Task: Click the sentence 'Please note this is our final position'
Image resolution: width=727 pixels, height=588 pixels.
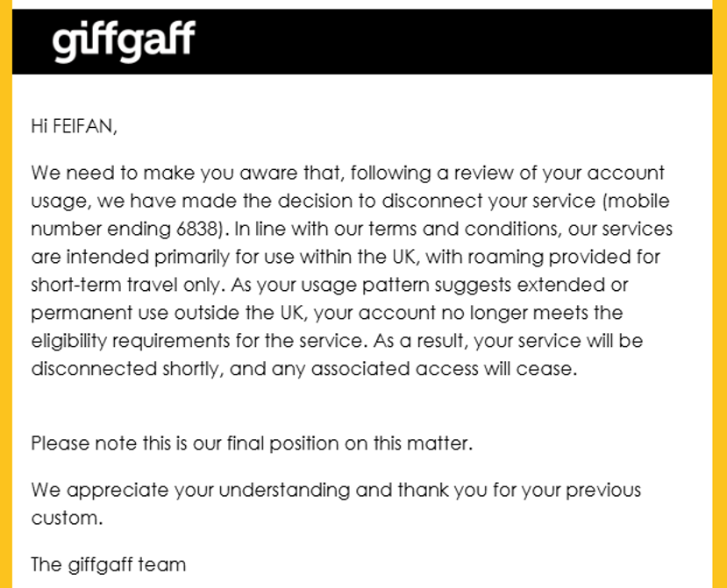Action: (252, 443)
